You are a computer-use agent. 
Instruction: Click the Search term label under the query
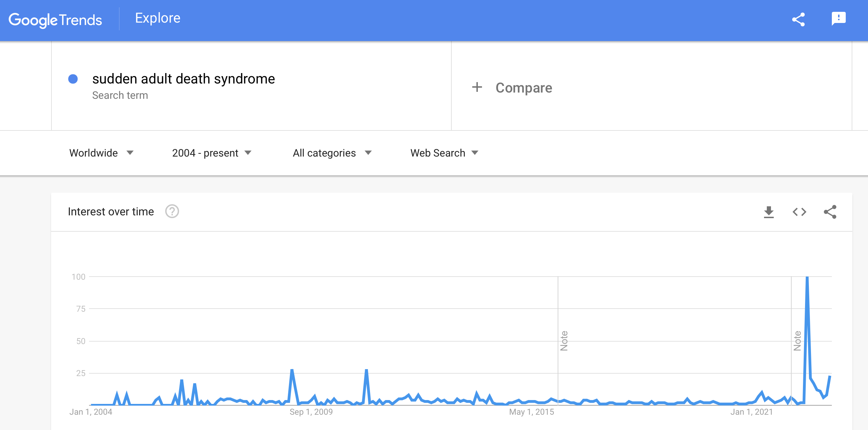[120, 95]
